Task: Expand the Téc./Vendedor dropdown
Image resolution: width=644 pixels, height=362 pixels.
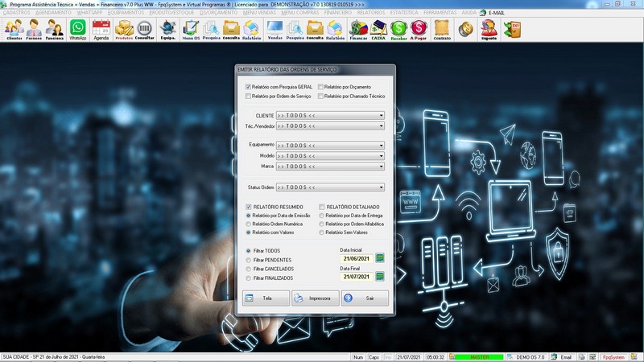Action: click(381, 126)
